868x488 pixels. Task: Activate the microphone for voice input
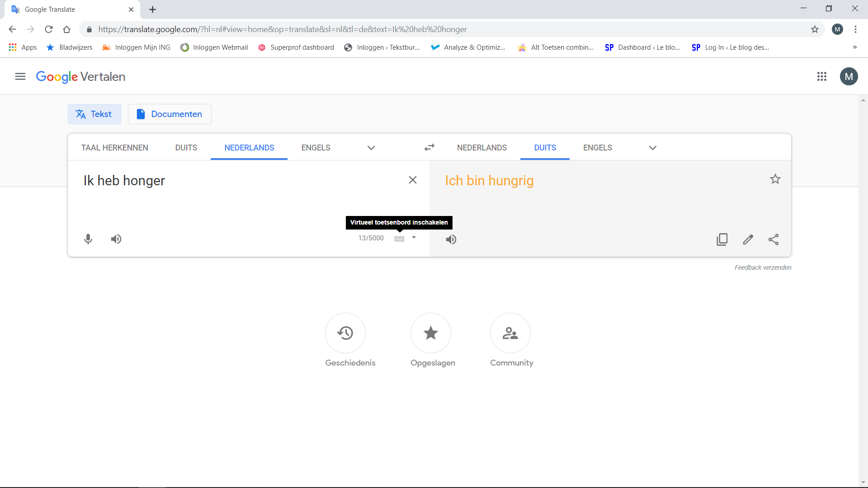(x=88, y=239)
